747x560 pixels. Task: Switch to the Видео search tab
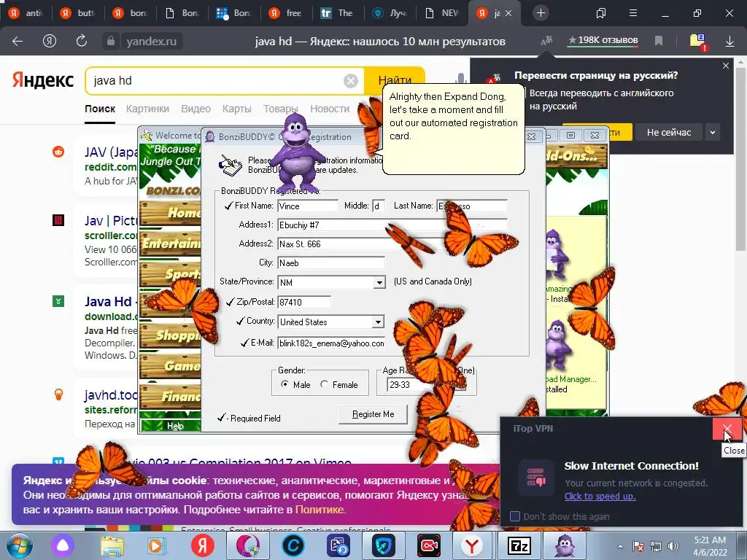click(196, 109)
